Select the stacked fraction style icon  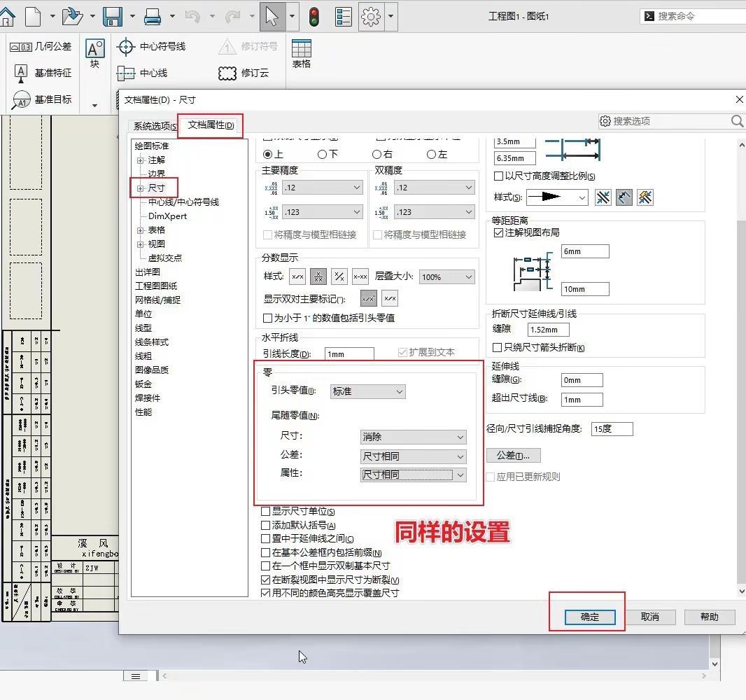click(318, 276)
